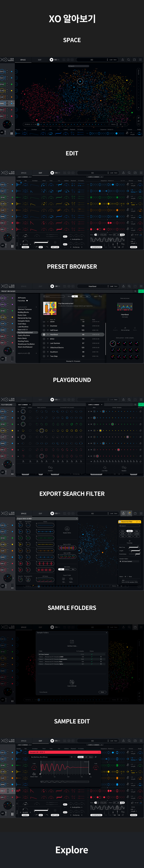The image size is (144, 868).
Task: Click Done in the Sample Folders dialog
Action: pyautogui.click(x=102, y=692)
